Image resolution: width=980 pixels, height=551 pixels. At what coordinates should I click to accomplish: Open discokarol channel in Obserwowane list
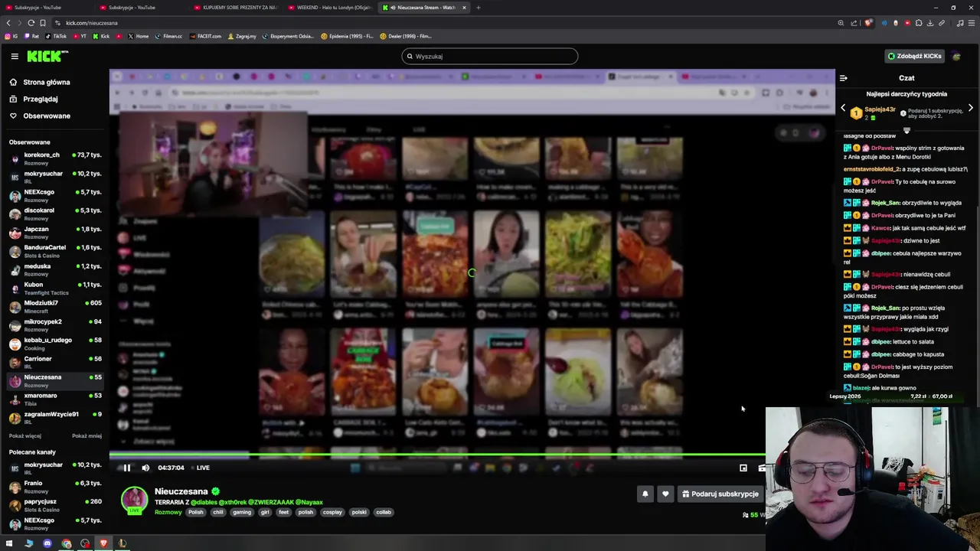(55, 214)
